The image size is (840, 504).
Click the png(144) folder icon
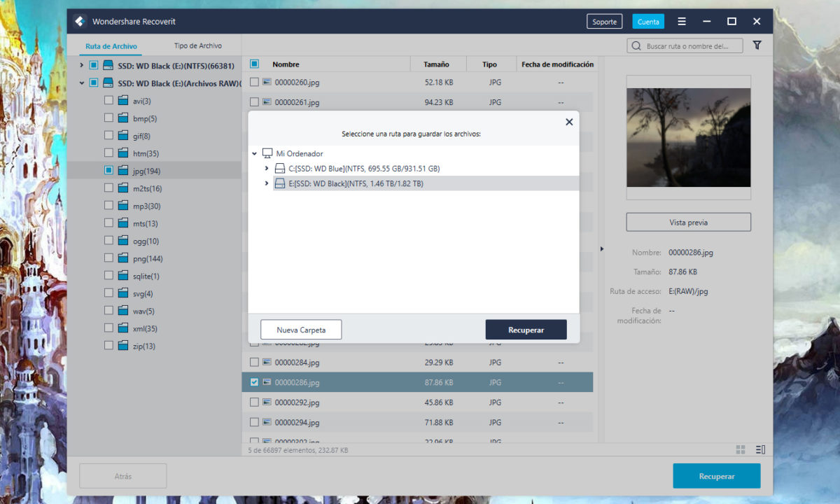123,258
